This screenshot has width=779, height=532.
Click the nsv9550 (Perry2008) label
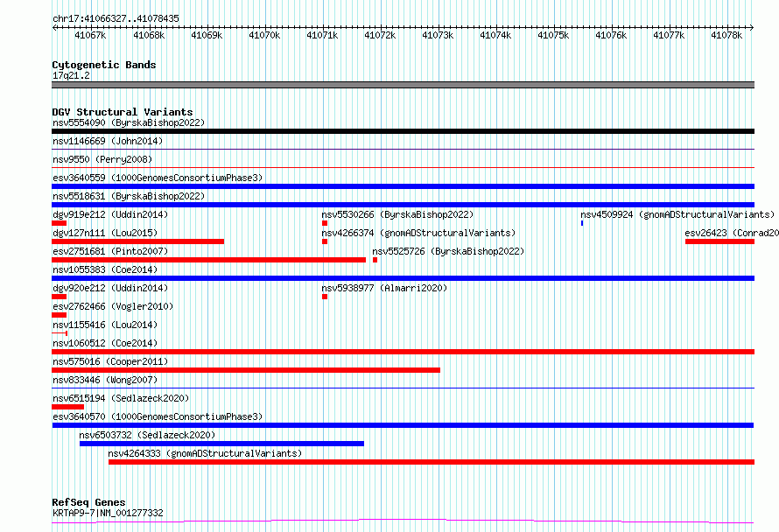102,159
